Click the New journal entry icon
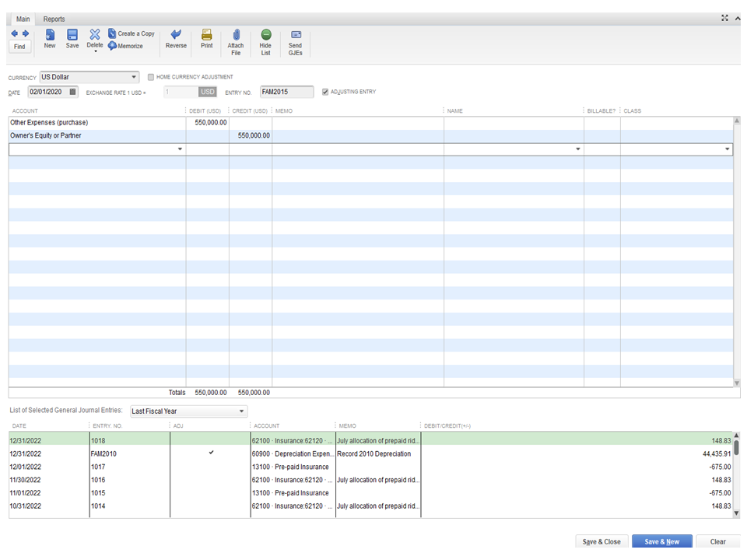747x560 pixels. point(50,35)
